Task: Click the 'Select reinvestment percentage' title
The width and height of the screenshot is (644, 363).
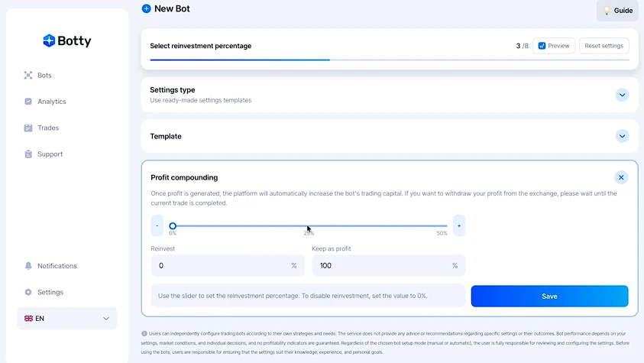Action: pyautogui.click(x=200, y=46)
